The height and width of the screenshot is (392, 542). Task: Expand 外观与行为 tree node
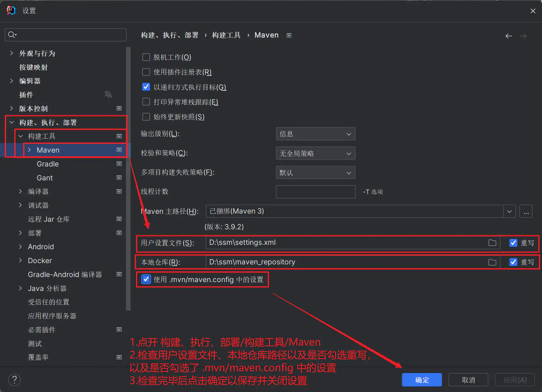(12, 53)
